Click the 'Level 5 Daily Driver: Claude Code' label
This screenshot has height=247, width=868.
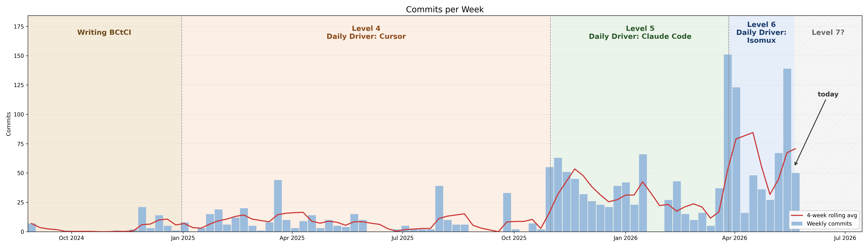[x=640, y=32]
